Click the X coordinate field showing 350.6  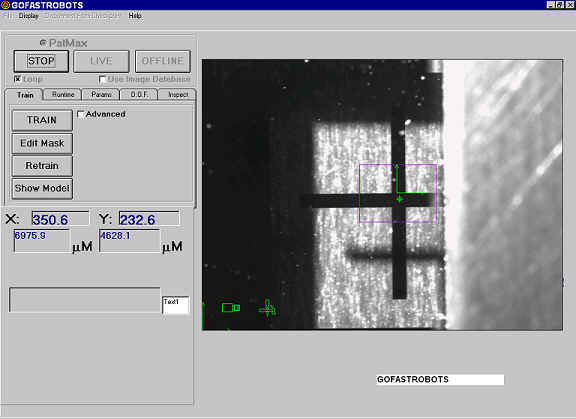pos(60,219)
